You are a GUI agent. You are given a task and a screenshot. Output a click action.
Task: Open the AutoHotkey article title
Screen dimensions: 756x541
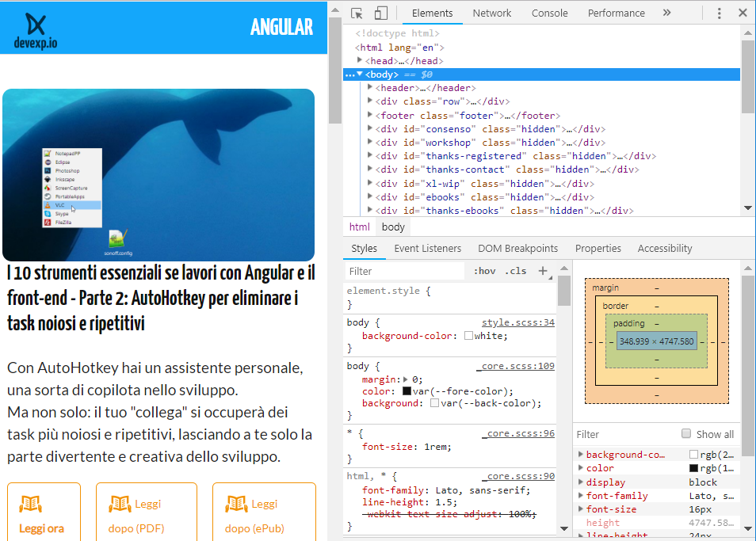click(x=161, y=298)
